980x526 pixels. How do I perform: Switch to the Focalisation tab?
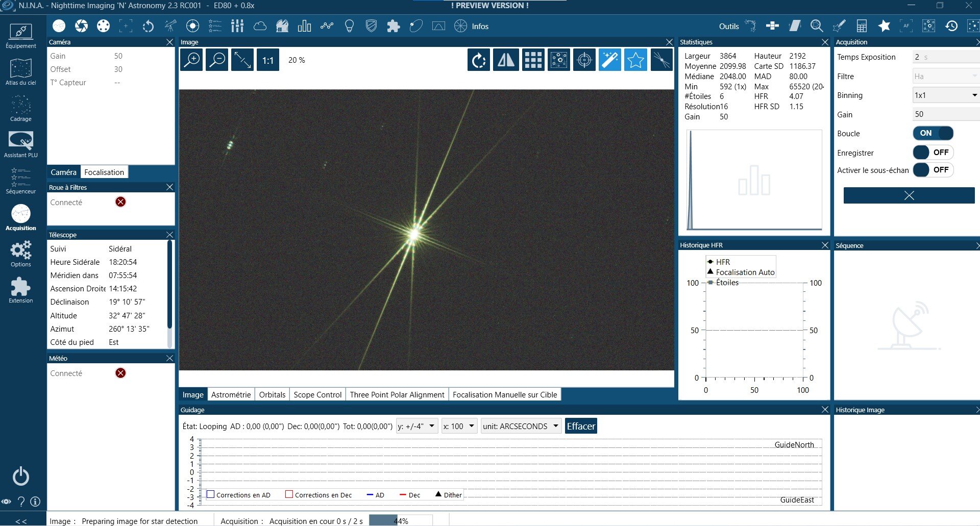click(104, 172)
